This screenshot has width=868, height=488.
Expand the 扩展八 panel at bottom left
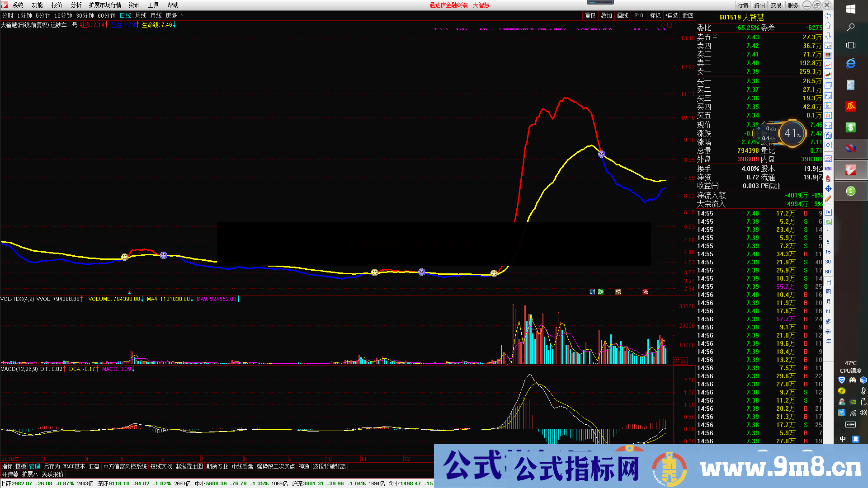[29, 474]
